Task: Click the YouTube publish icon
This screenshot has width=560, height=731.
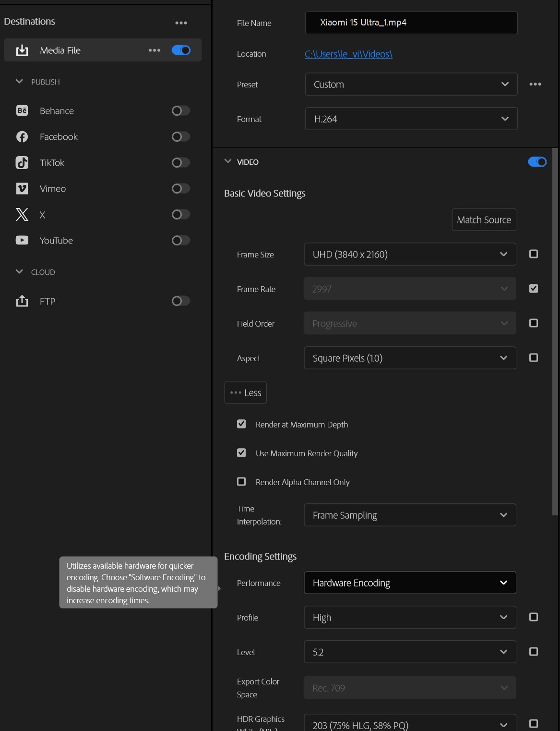Action: [x=22, y=240]
